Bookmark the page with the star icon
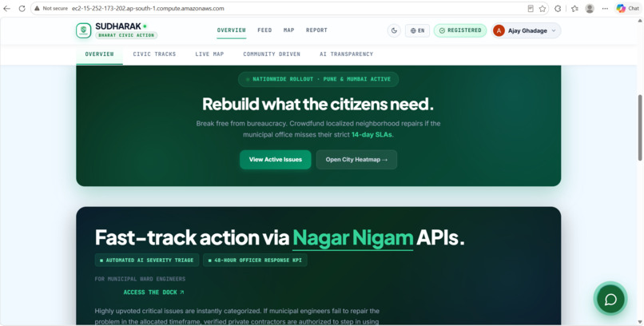This screenshot has width=644, height=326. 543,8
